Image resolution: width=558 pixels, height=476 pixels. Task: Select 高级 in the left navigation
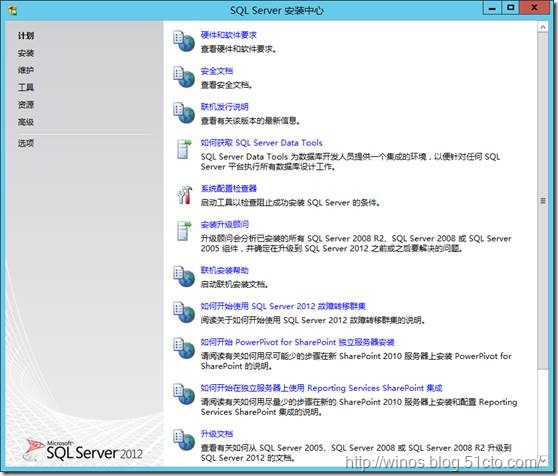pos(26,122)
